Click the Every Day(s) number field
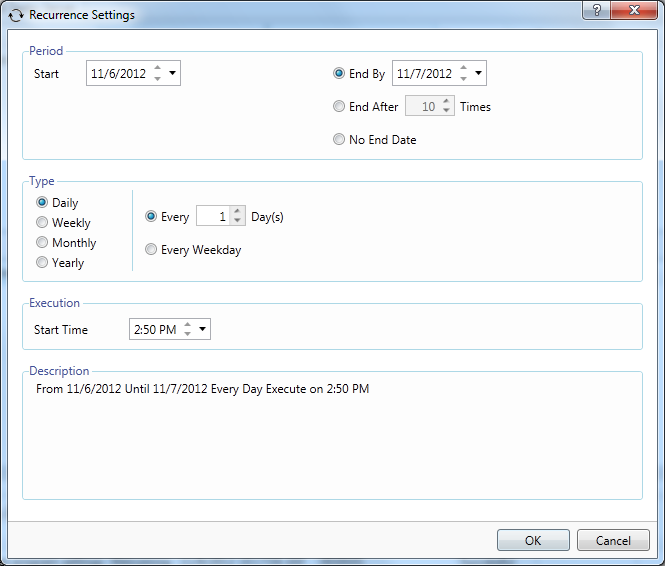Viewport: 665px width, 566px height. (x=212, y=217)
